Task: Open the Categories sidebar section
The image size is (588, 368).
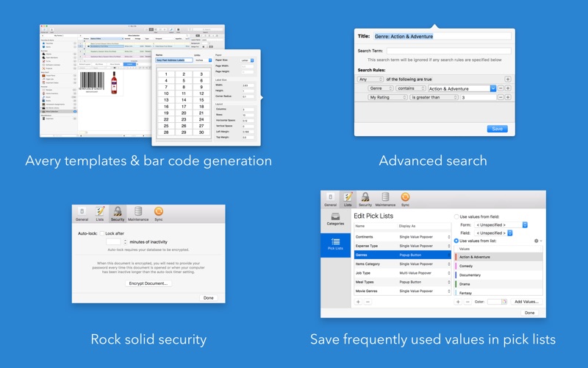Action: 335,219
